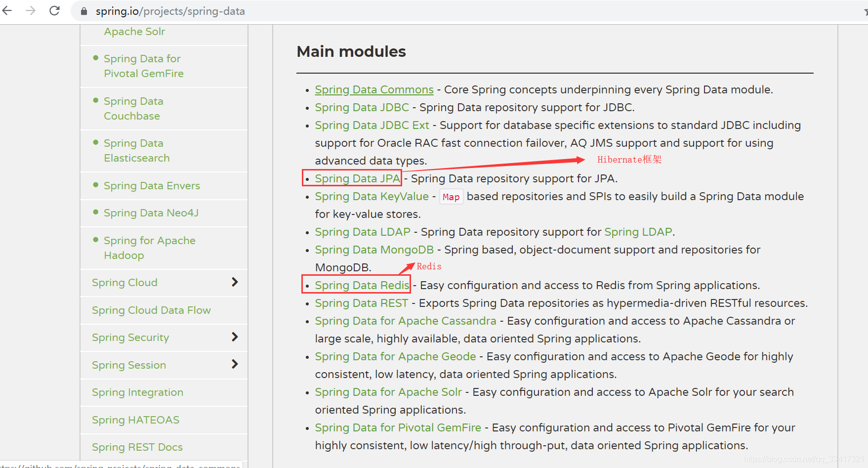Image resolution: width=868 pixels, height=468 pixels.
Task: Open Spring Data for Apache Cassandra link
Action: click(406, 321)
